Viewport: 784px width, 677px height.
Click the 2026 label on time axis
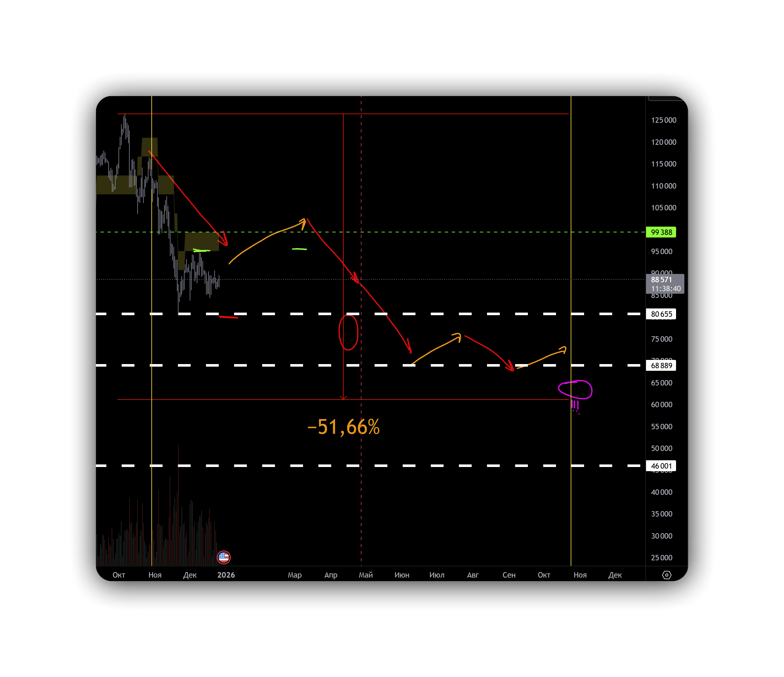coord(226,575)
